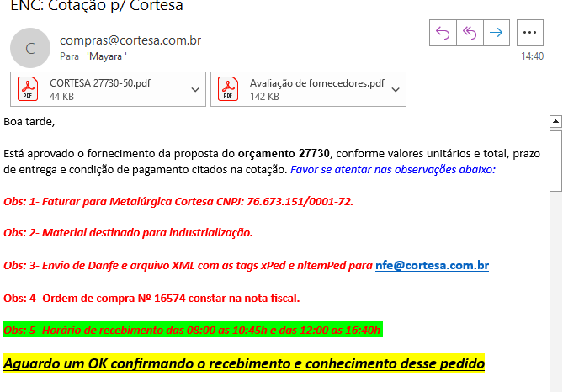Click the Reply All double-arrow icon

(x=470, y=33)
